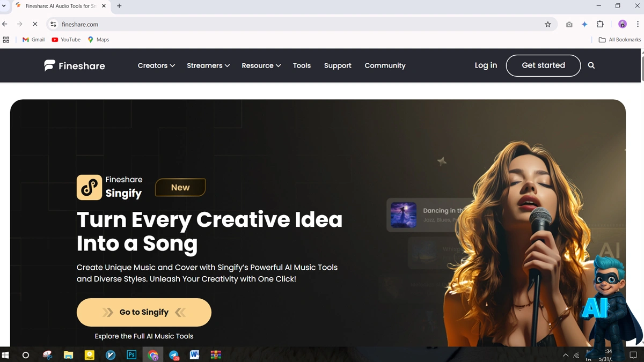Open WinRAR from the taskbar
This screenshot has width=644, height=362.
coord(216,355)
